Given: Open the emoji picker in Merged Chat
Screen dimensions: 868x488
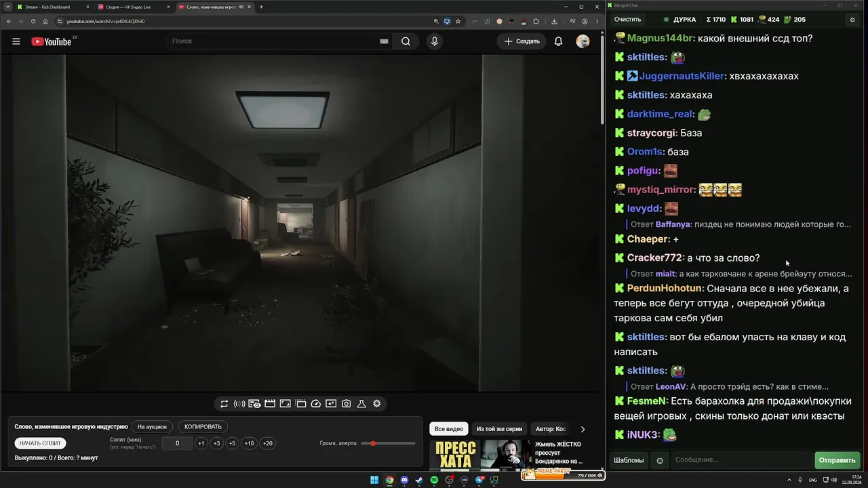Looking at the screenshot, I should (660, 461).
